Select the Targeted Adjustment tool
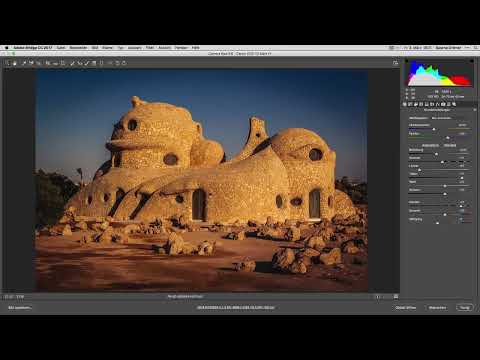Image resolution: width=480 pixels, height=360 pixels. coord(39,63)
